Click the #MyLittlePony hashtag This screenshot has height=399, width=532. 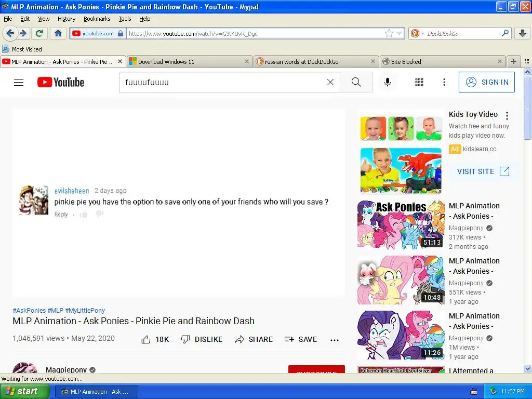[85, 311]
